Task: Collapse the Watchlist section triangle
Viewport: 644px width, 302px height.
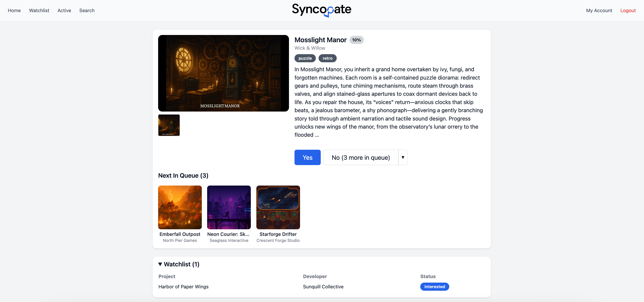Action: coord(160,264)
